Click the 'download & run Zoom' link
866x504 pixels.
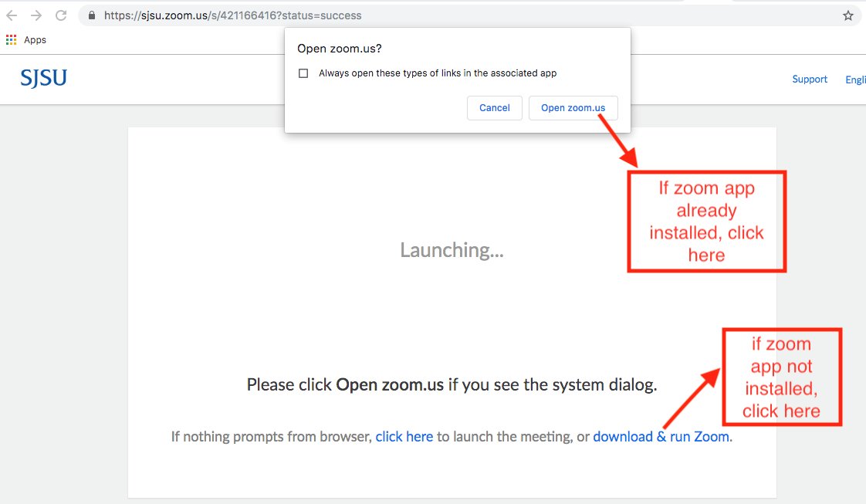(661, 437)
